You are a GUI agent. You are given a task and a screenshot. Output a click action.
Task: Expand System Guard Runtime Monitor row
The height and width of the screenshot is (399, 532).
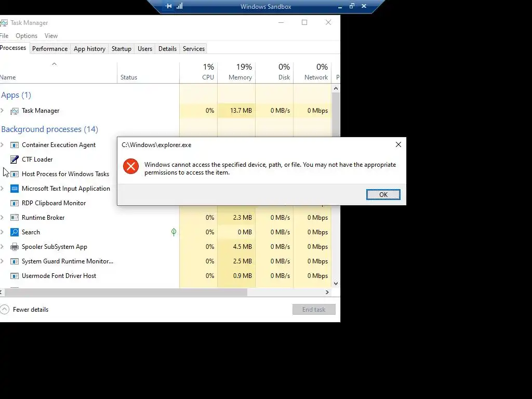click(x=2, y=261)
